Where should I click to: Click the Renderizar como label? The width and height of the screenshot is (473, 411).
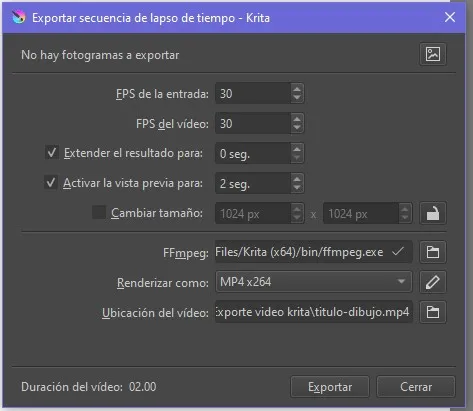[163, 283]
